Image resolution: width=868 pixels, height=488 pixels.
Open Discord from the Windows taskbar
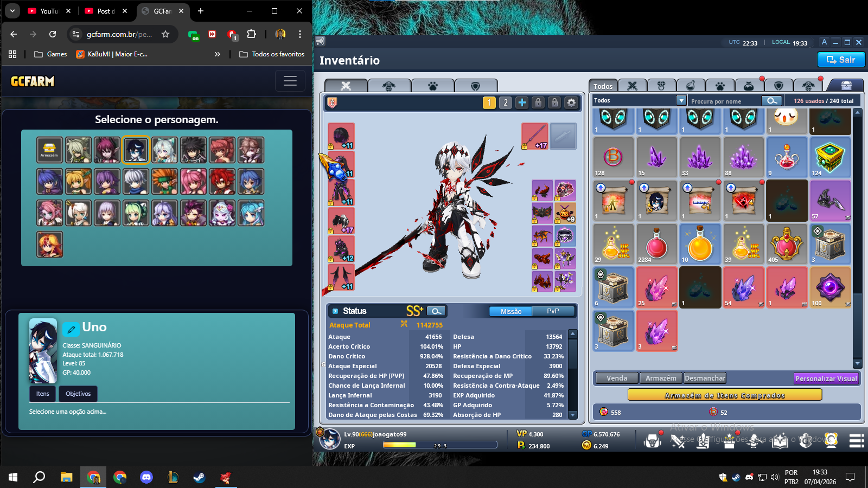[146, 477]
